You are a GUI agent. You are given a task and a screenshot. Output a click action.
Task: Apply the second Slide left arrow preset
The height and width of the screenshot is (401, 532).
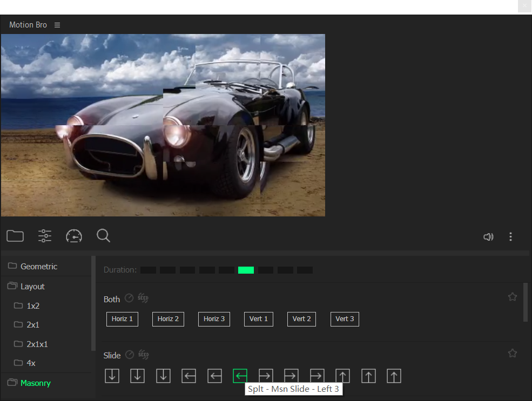214,376
